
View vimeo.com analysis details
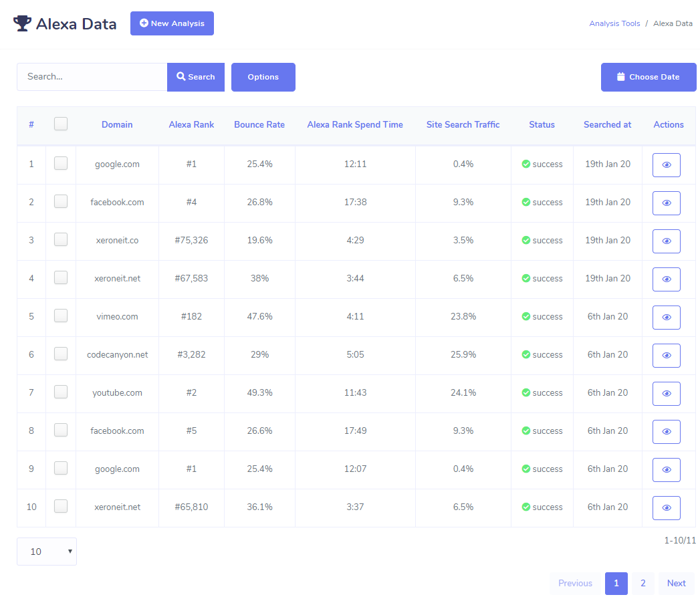666,318
